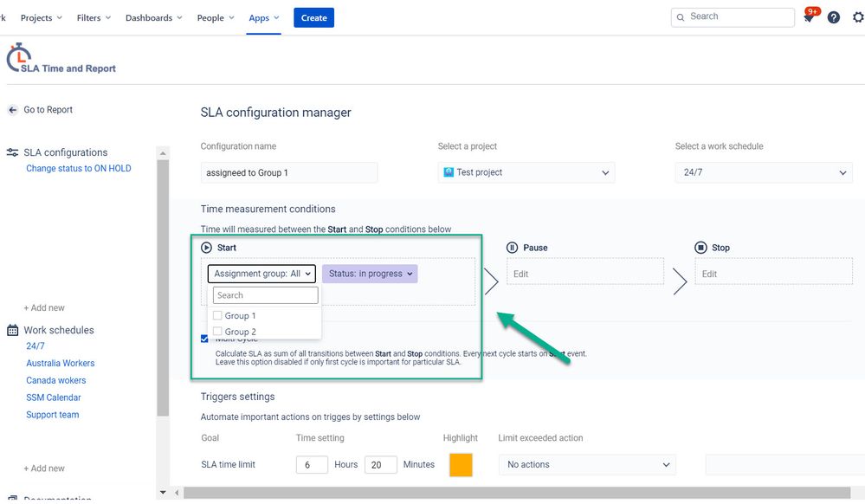Screen dimensions: 865x504
Task: Click Add new under Work schedules
Action: click(x=44, y=468)
